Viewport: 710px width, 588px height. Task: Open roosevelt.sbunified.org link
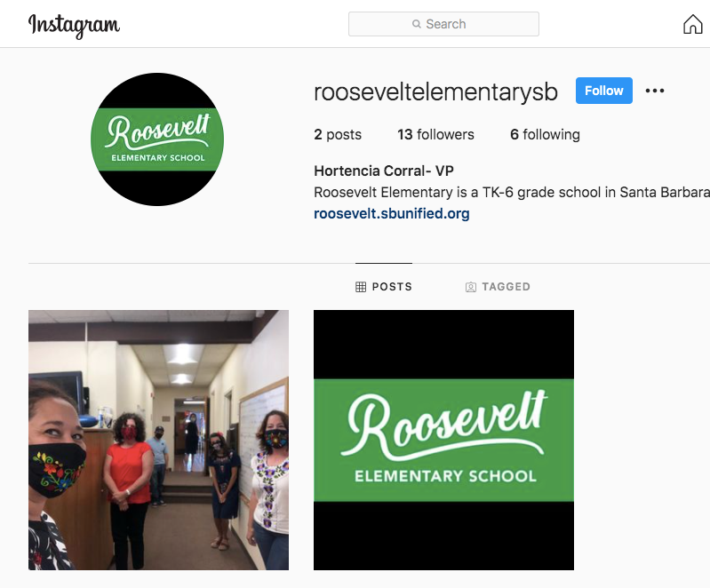pyautogui.click(x=392, y=214)
